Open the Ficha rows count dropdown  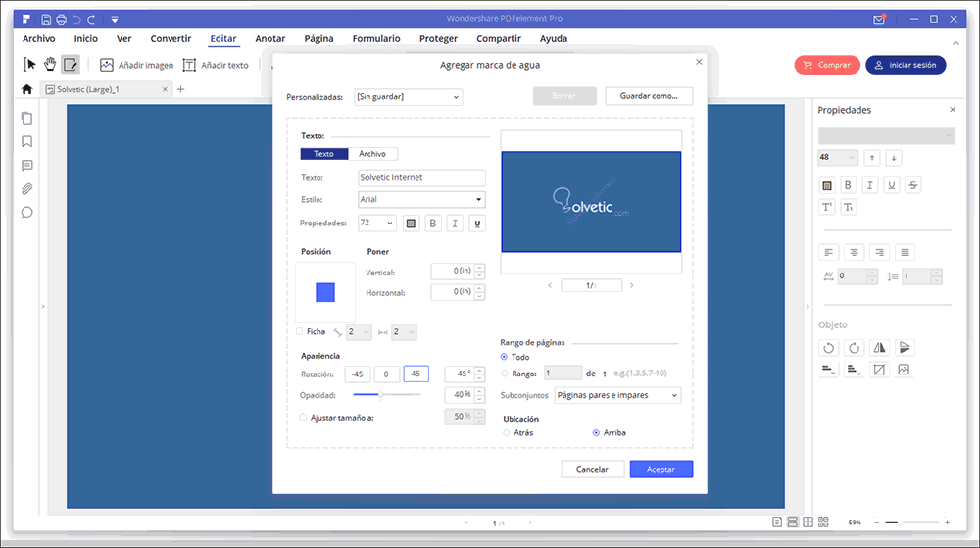tap(359, 331)
